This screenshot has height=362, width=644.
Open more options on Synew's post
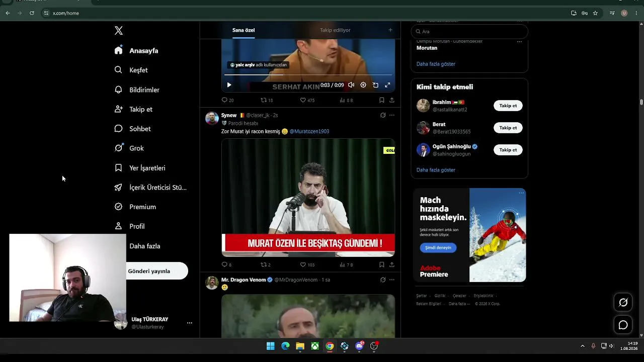(x=392, y=115)
